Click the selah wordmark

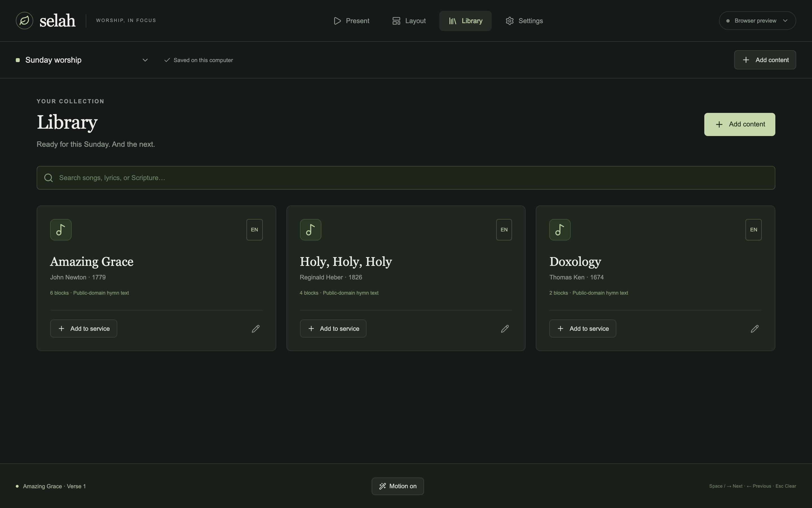click(58, 21)
